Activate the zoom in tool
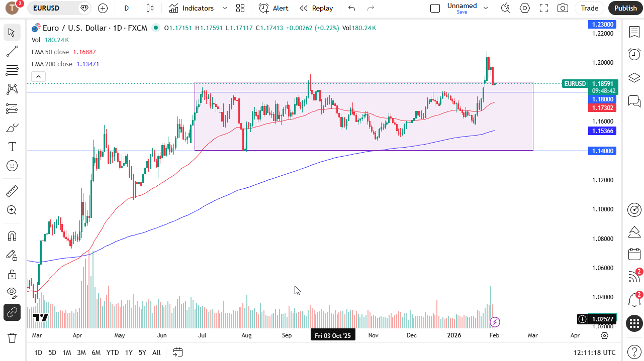Screen dimensions: 644x361 (12, 210)
